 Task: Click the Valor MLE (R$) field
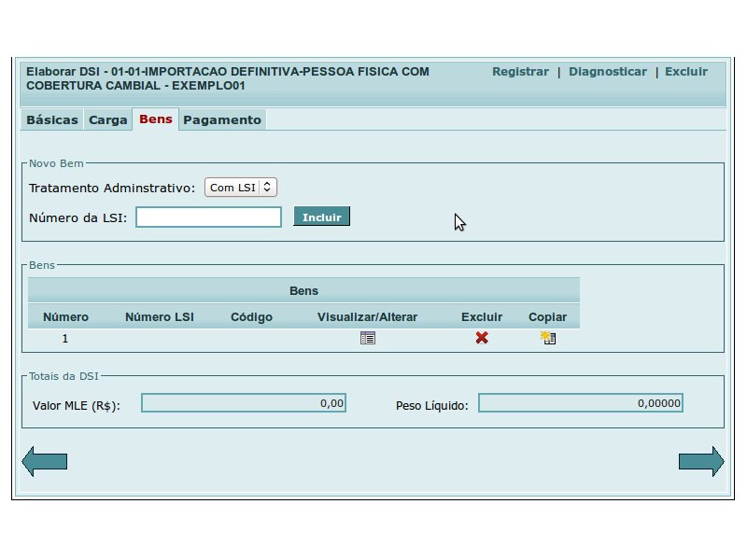tap(244, 403)
